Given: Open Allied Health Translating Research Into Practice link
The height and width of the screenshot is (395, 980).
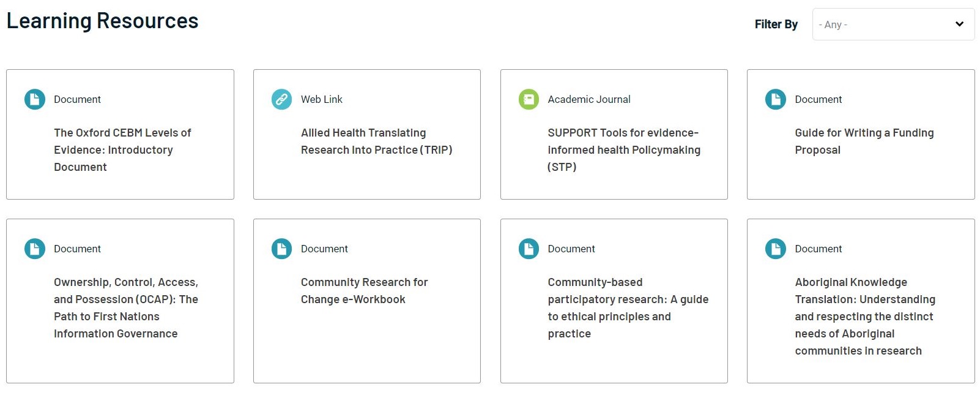Looking at the screenshot, I should (376, 141).
